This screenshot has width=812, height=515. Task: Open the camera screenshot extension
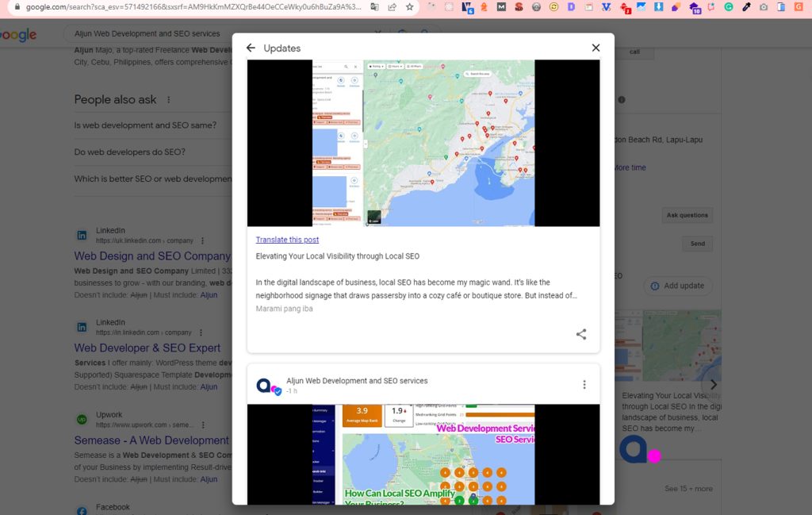pyautogui.click(x=764, y=7)
